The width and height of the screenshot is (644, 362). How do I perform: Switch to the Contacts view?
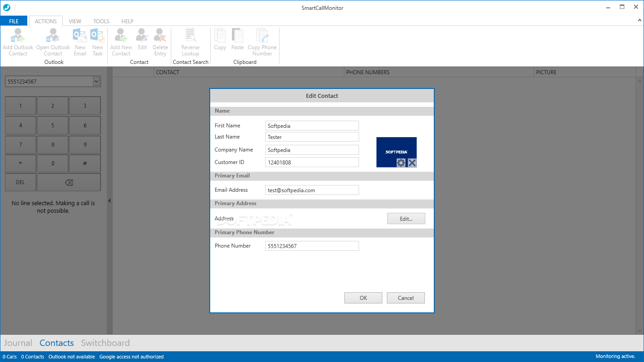pos(57,343)
